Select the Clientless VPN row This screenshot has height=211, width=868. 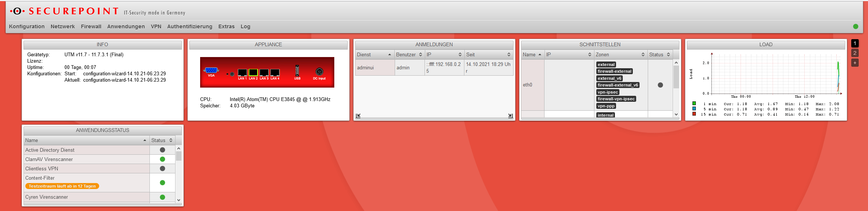pos(100,169)
